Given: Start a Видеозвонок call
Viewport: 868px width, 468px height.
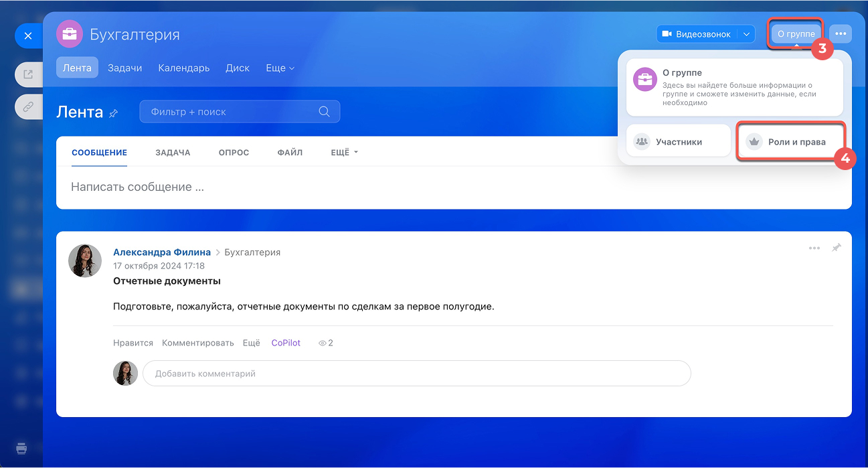Looking at the screenshot, I should (x=697, y=34).
